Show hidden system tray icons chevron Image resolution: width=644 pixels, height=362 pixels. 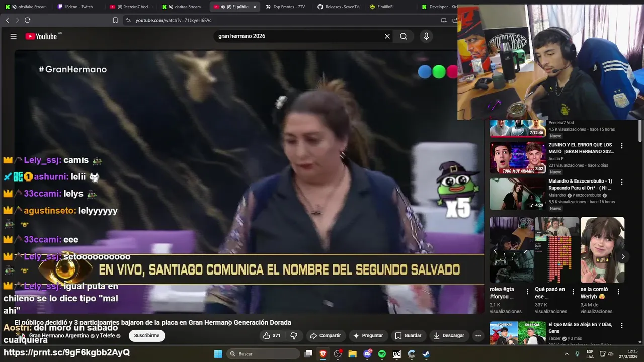[567, 354]
